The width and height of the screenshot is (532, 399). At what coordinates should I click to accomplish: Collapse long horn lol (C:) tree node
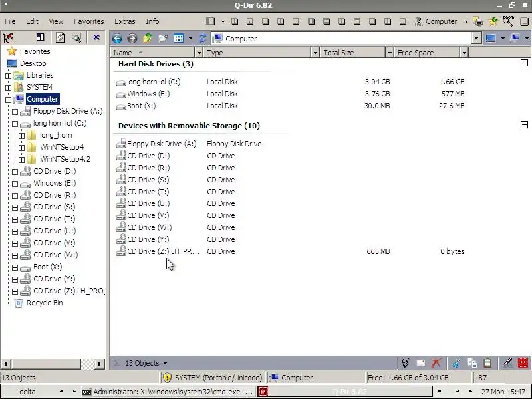point(15,124)
